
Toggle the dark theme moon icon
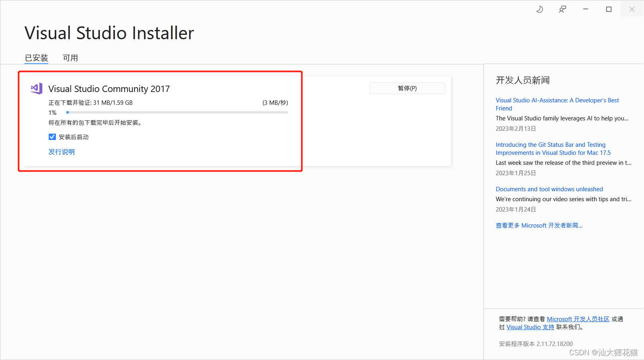(x=539, y=9)
